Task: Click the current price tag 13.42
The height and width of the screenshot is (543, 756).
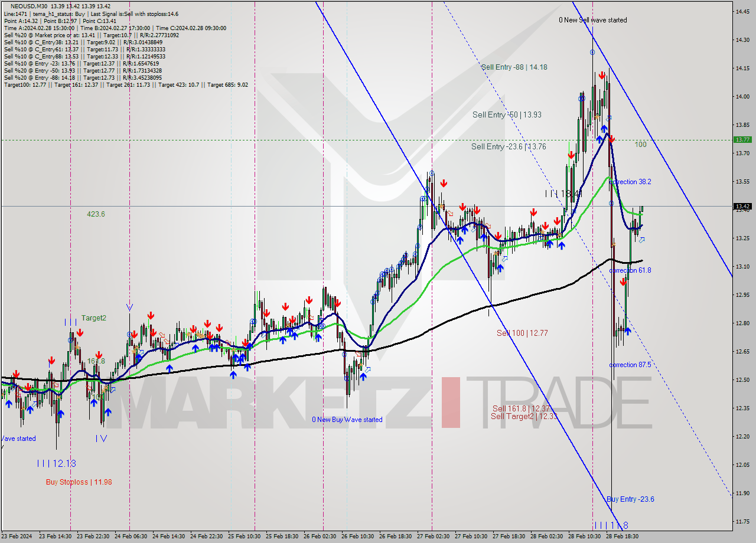Action: coord(742,207)
